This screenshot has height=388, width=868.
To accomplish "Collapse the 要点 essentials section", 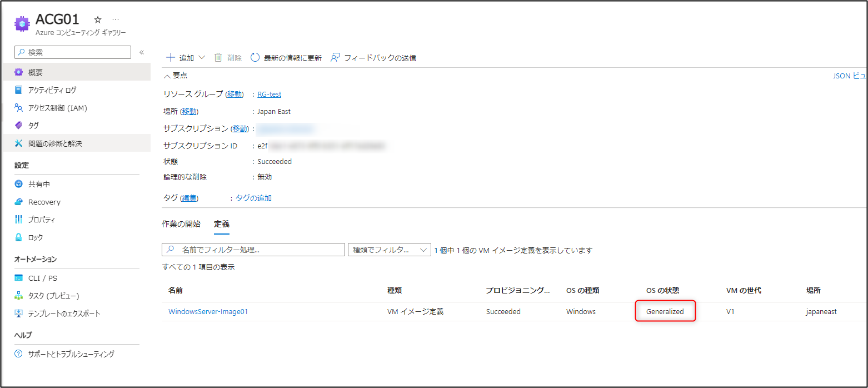I will click(175, 76).
